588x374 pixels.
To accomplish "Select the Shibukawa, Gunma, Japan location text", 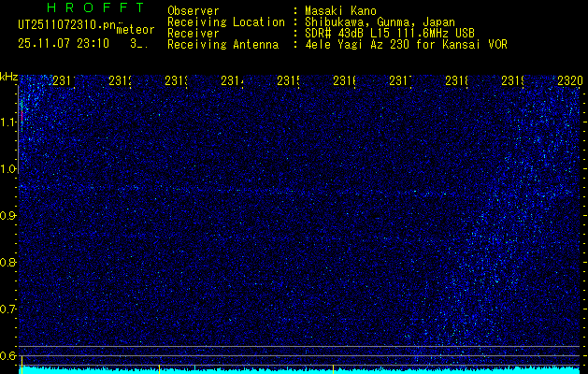I will tap(380, 22).
